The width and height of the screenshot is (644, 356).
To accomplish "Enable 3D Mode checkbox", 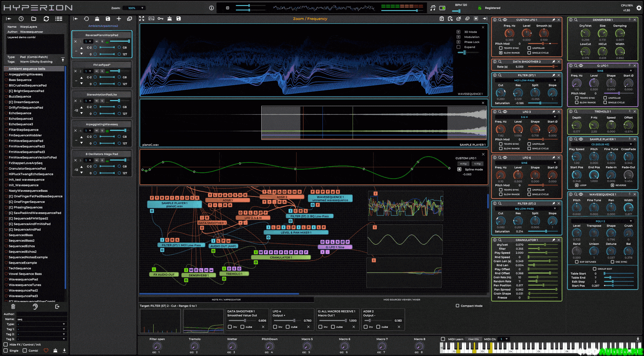I will [x=459, y=32].
